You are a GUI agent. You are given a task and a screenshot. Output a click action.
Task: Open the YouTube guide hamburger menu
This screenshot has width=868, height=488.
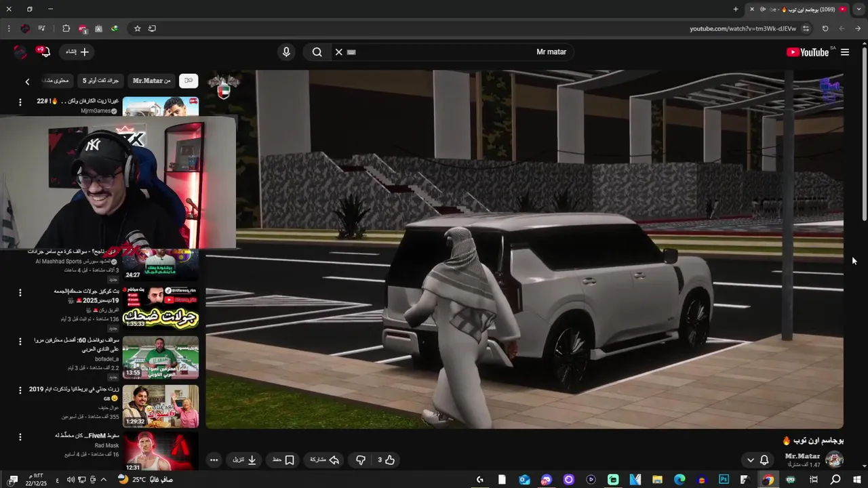click(845, 52)
